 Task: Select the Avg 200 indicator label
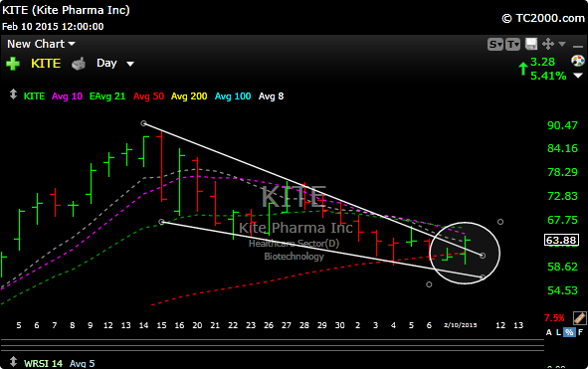[x=189, y=96]
